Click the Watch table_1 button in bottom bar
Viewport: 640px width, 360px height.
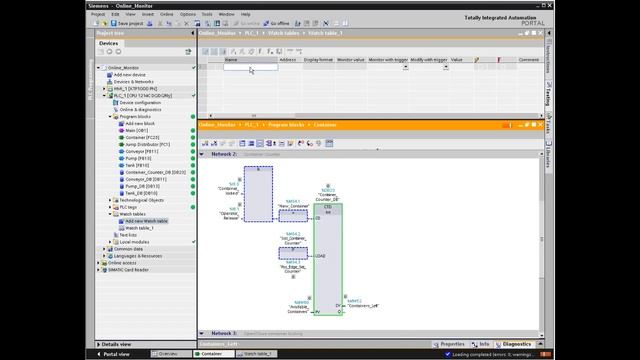[x=256, y=354]
